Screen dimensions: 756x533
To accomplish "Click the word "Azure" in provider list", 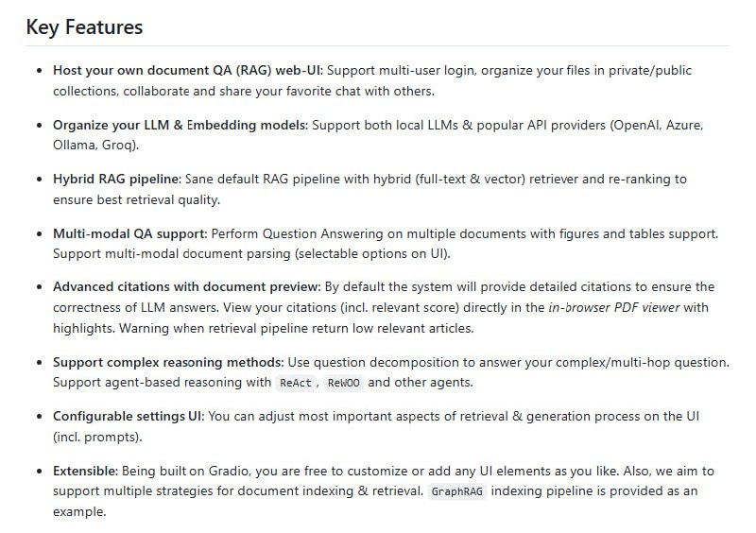I will 682,125.
